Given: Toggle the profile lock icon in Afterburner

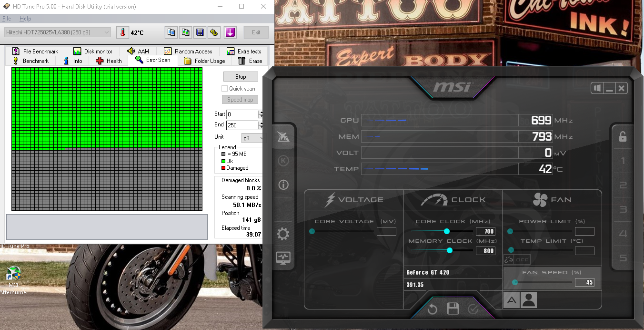Looking at the screenshot, I should point(623,136).
